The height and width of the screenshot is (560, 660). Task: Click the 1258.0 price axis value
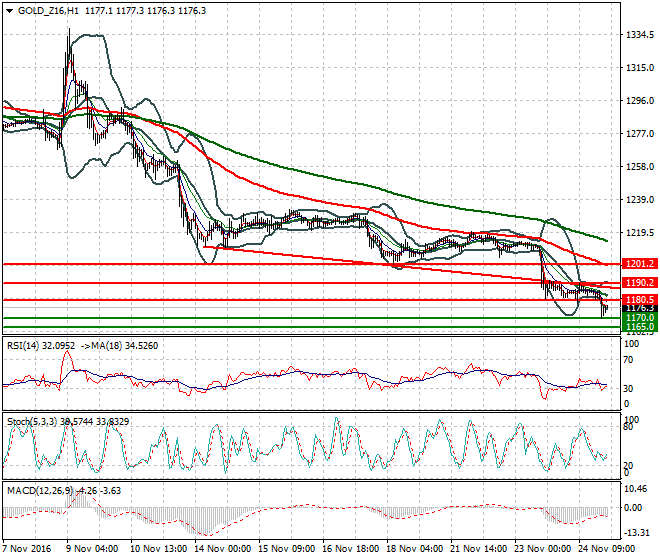point(640,167)
